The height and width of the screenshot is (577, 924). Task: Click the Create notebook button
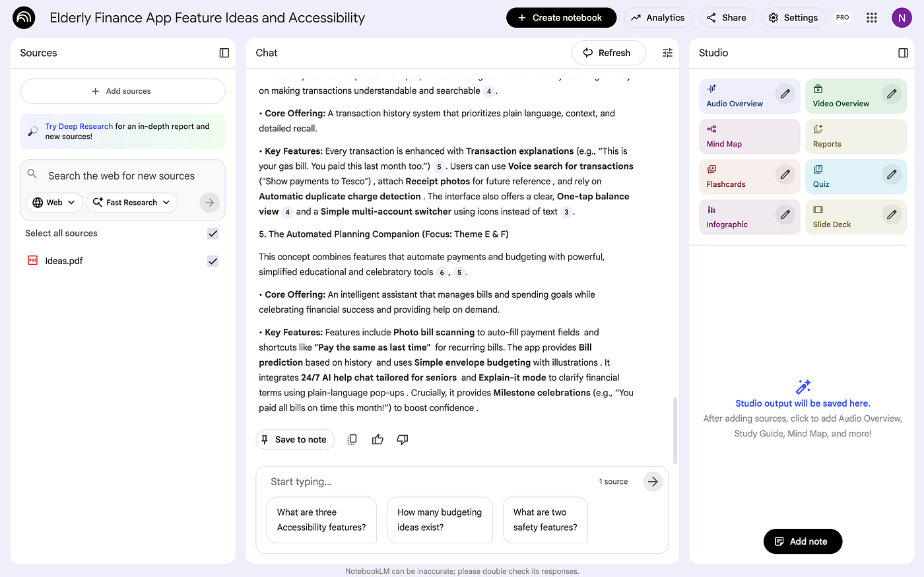tap(560, 18)
